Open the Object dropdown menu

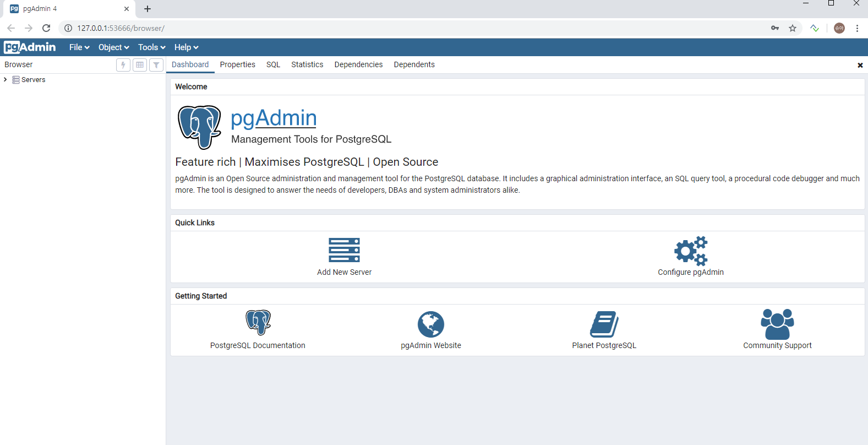click(113, 47)
